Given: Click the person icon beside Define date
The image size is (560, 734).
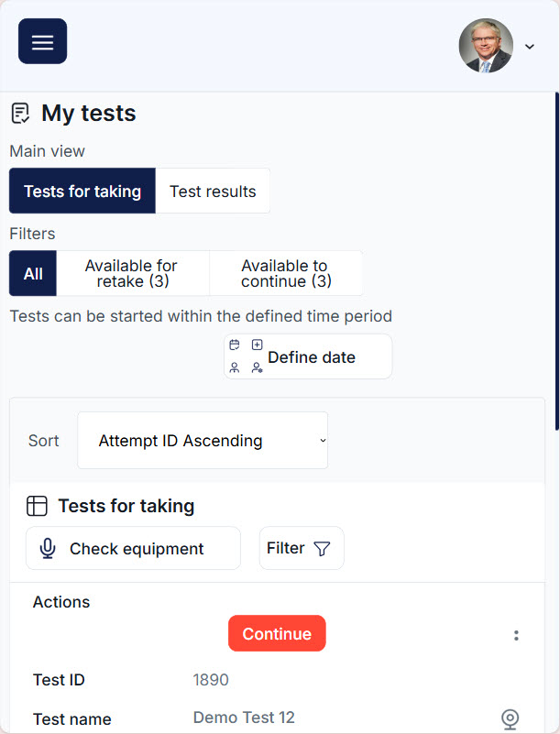Looking at the screenshot, I should point(235,367).
